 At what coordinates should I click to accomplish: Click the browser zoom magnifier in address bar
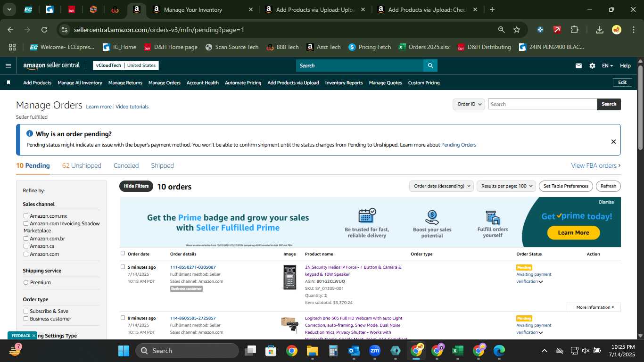[502, 30]
